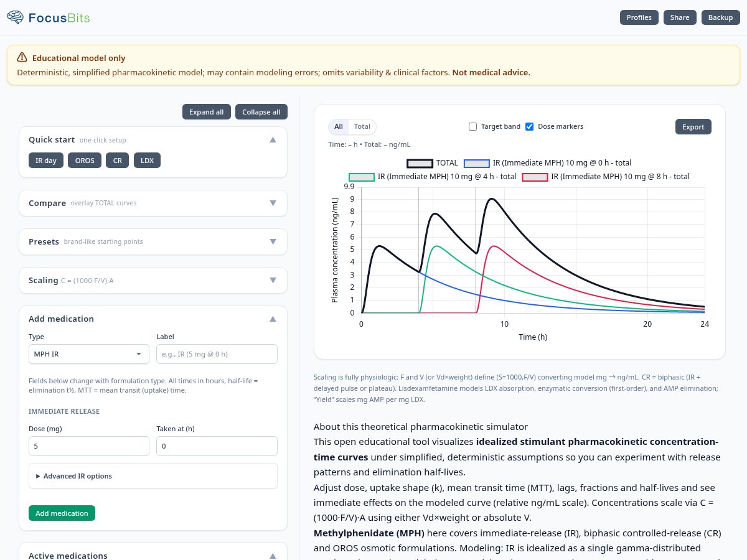The image size is (747, 560).
Task: Click the 'Plasma concentration (ng/mL)' axis label
Action: (x=335, y=250)
